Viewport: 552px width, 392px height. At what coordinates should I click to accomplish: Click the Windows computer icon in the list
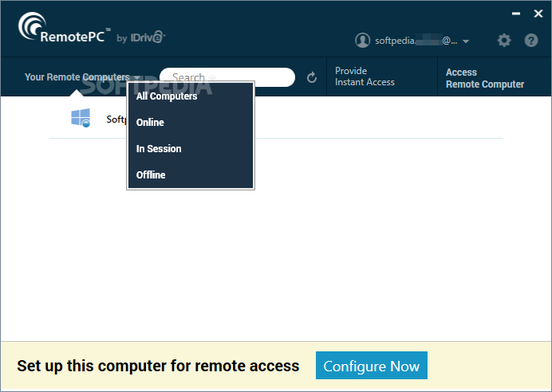coord(81,118)
